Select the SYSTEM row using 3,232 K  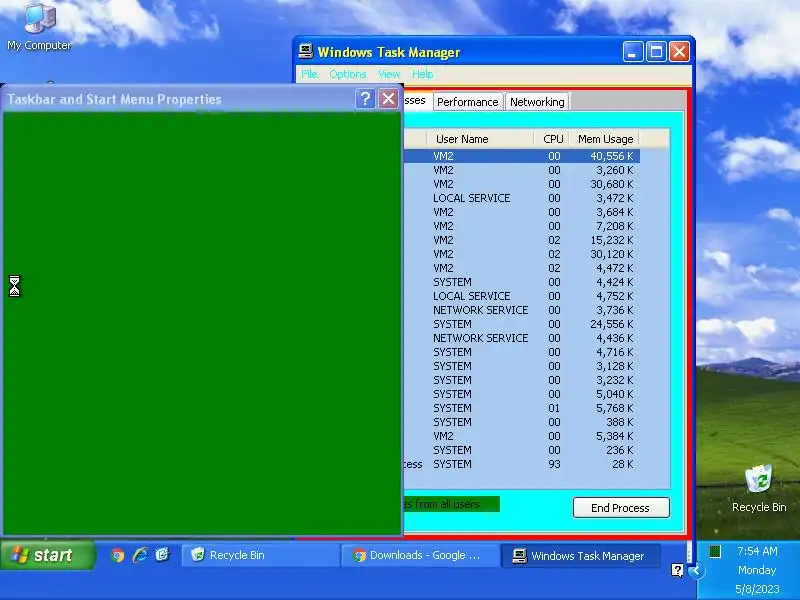pos(521,381)
